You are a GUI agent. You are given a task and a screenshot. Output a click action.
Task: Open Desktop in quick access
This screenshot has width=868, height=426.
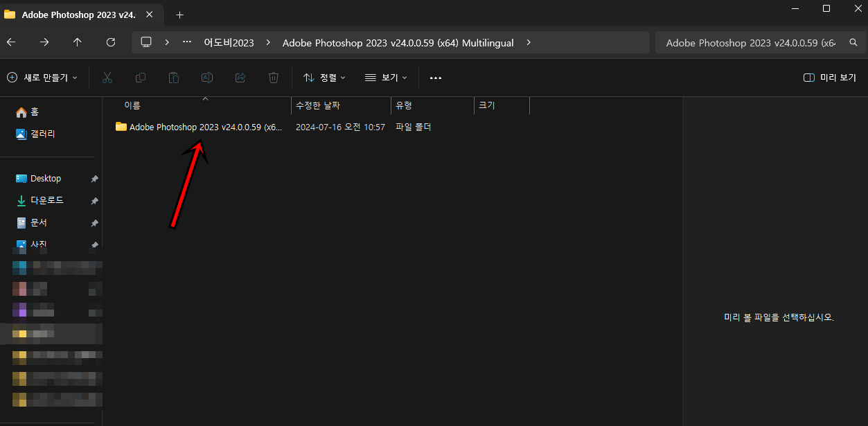[39, 178]
